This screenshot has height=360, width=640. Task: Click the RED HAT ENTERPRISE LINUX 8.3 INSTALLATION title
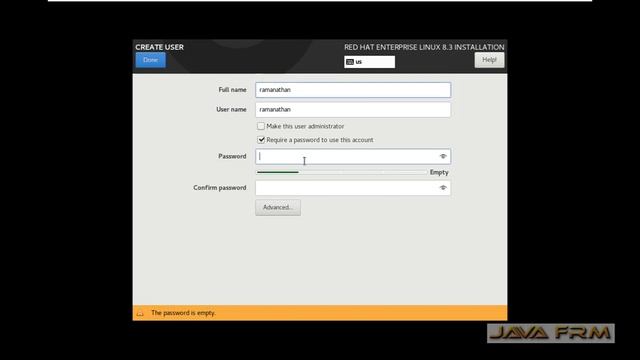424,47
